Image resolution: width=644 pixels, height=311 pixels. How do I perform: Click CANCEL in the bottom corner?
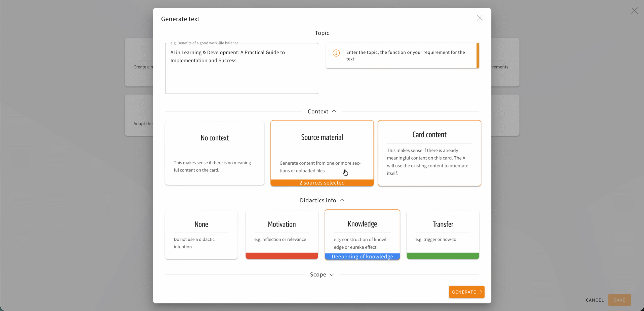point(594,300)
